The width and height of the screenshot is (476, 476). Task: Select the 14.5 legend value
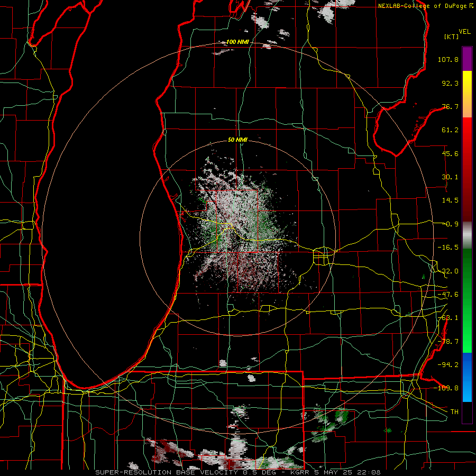click(450, 200)
